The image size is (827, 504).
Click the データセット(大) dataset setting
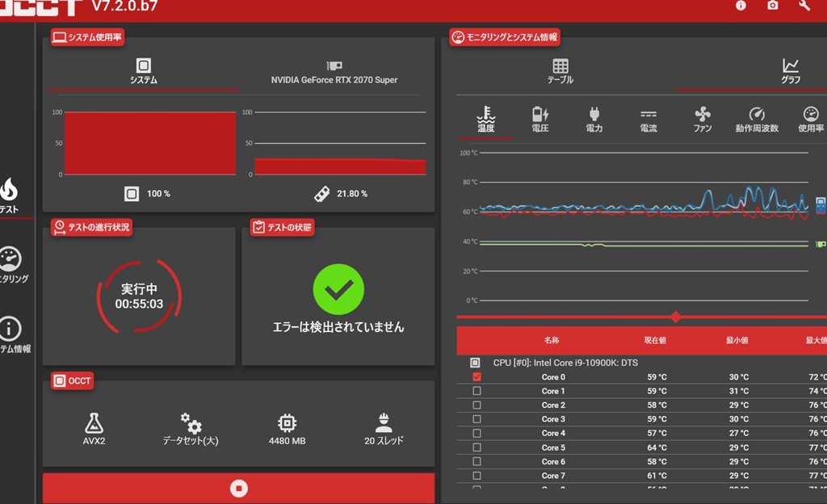191,430
